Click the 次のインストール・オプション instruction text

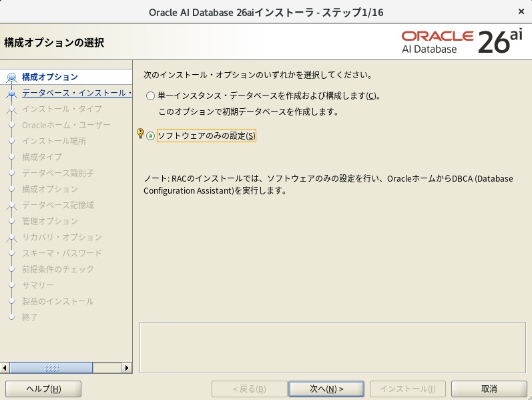[x=258, y=75]
